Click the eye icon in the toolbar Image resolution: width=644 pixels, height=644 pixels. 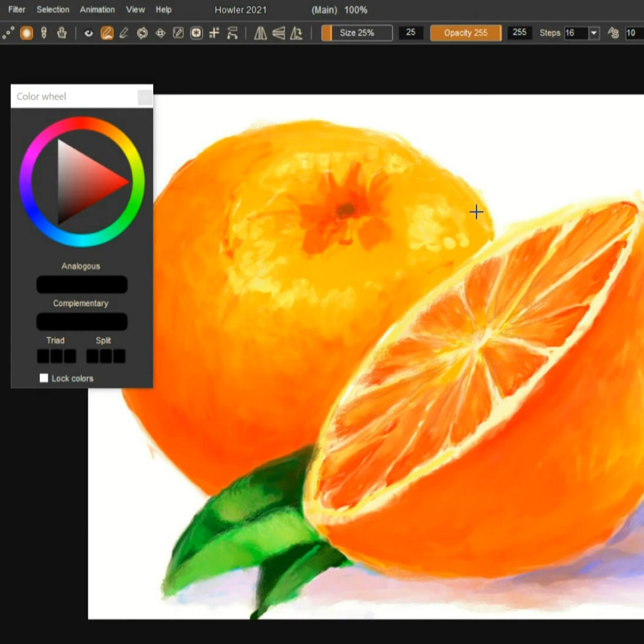pyautogui.click(x=89, y=33)
